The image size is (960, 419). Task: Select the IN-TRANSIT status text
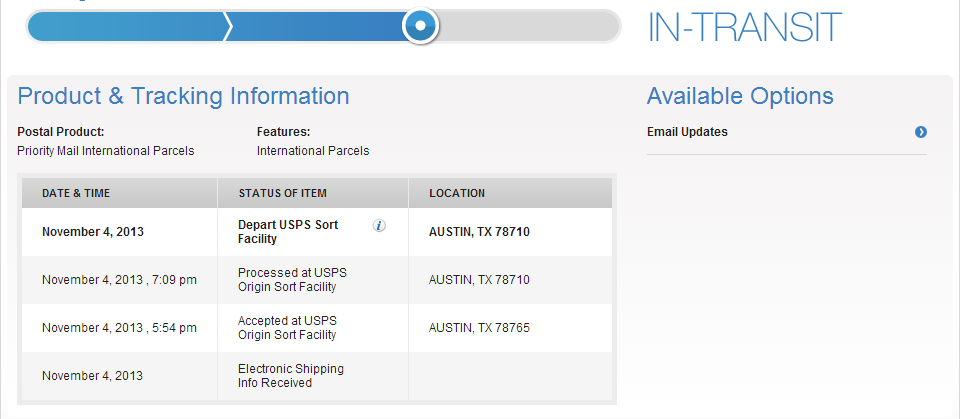click(744, 27)
